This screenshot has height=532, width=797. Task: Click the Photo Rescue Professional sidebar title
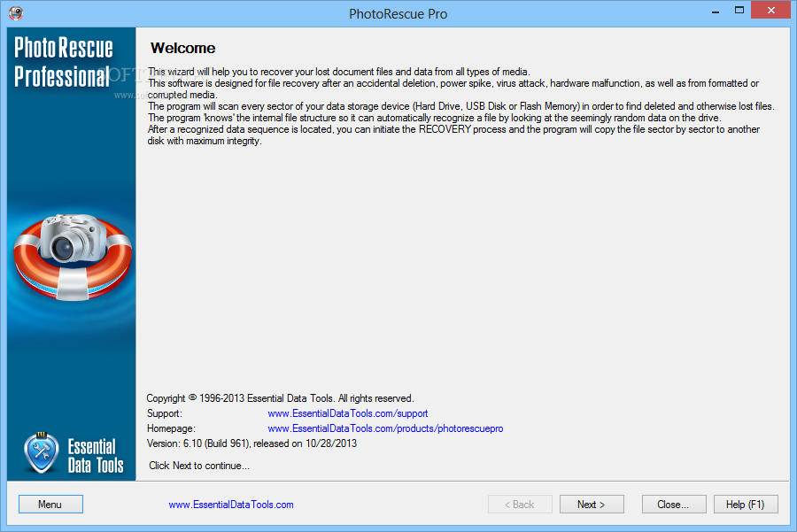point(64,62)
